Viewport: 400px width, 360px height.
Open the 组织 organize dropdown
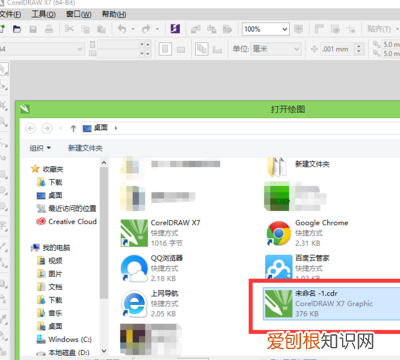tap(40, 148)
